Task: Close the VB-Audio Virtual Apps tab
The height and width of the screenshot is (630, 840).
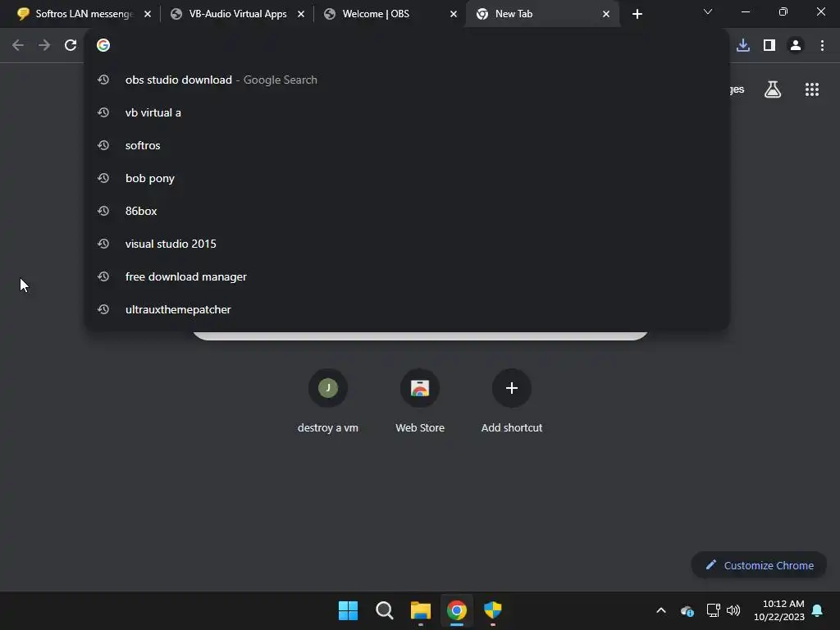Action: [301, 14]
